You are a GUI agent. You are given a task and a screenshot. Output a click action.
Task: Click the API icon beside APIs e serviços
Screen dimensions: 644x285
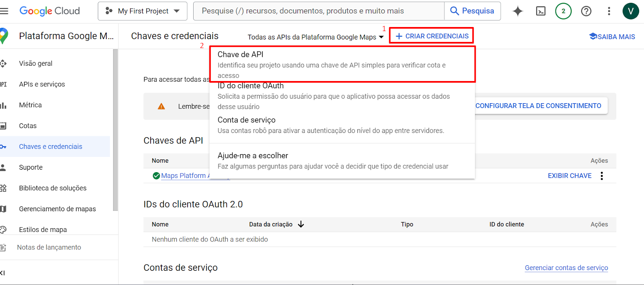(3, 84)
